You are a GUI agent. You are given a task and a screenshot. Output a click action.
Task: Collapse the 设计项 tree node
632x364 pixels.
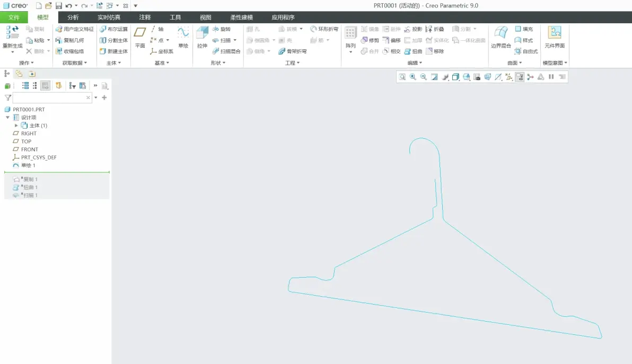pyautogui.click(x=7, y=118)
